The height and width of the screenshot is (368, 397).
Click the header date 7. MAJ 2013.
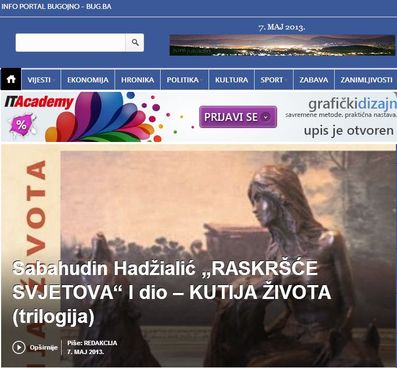tap(282, 27)
